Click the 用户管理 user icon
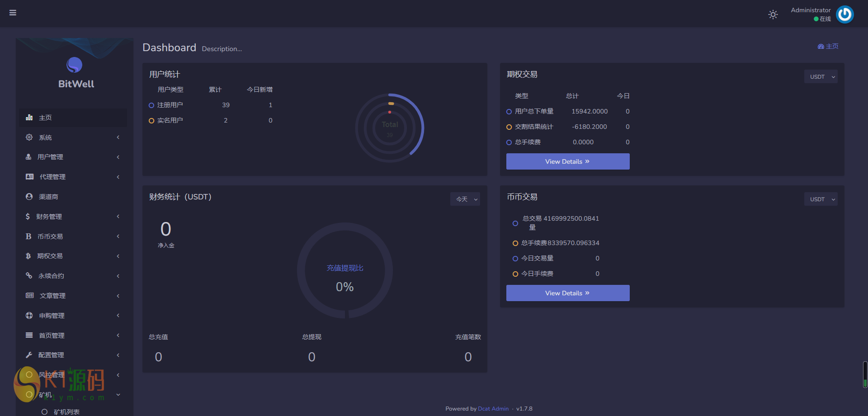The width and height of the screenshot is (868, 416). [x=28, y=157]
